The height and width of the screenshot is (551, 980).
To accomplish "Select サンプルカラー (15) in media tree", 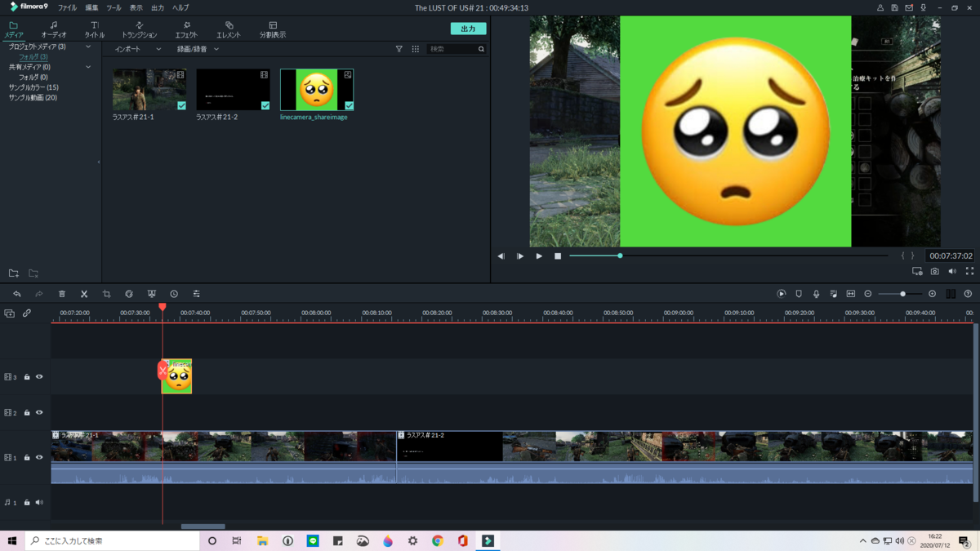I will [x=33, y=87].
